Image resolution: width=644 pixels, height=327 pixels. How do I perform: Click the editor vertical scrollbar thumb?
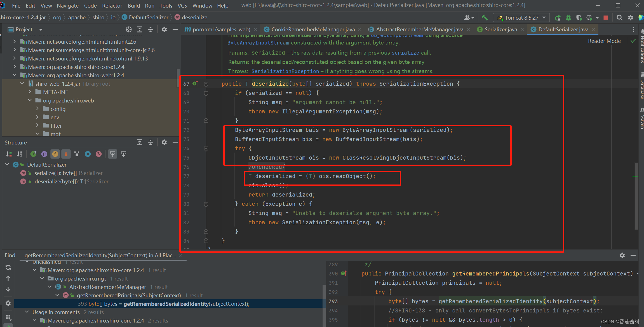pos(636,196)
